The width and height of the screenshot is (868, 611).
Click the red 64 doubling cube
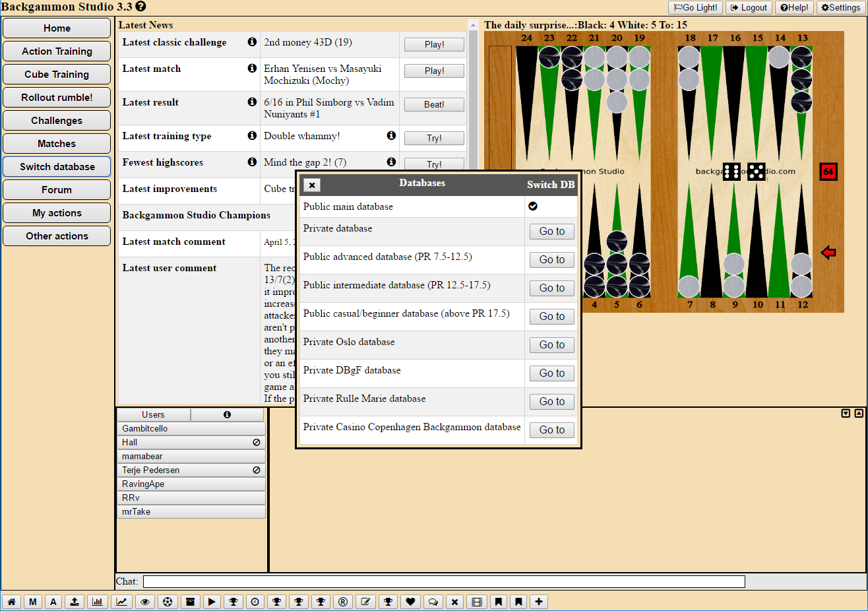tap(828, 172)
